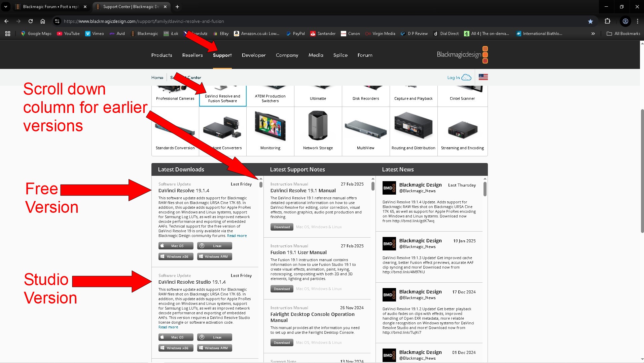The height and width of the screenshot is (363, 644).
Task: Download Fusion 19.1 User Manual
Action: tap(282, 289)
